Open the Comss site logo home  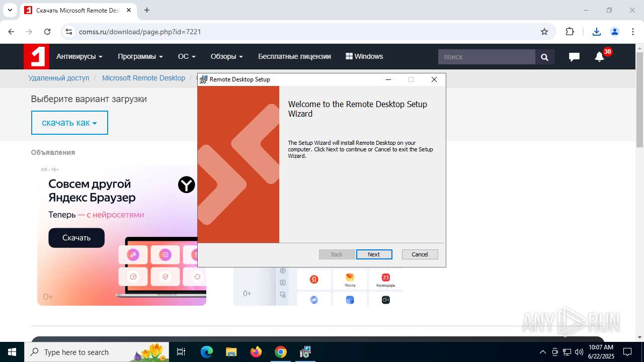(x=36, y=56)
